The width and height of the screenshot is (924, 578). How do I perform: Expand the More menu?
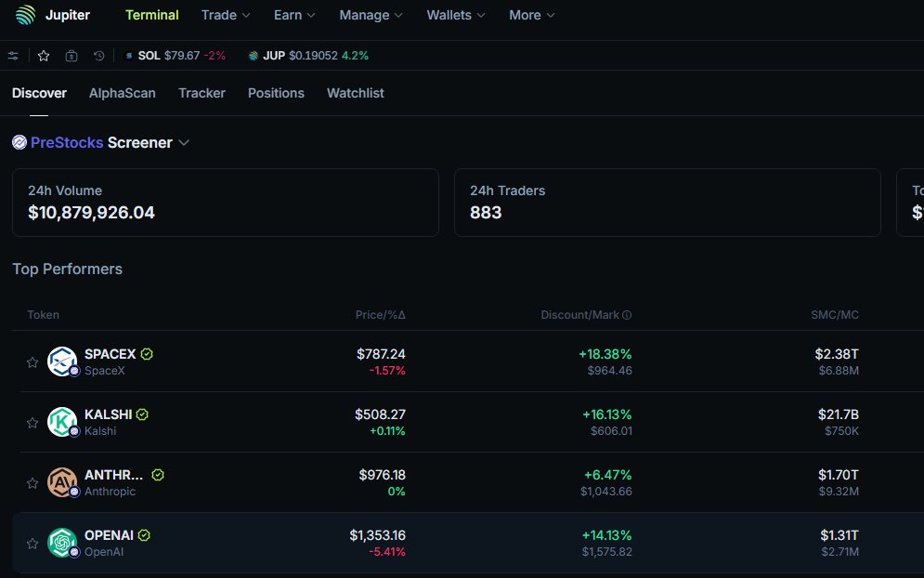click(531, 16)
